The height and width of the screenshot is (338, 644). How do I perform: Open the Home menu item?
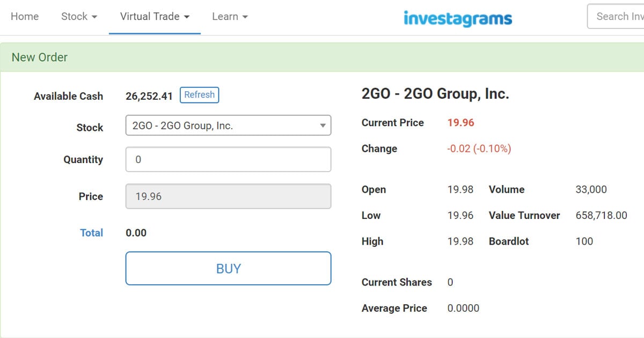tap(25, 17)
